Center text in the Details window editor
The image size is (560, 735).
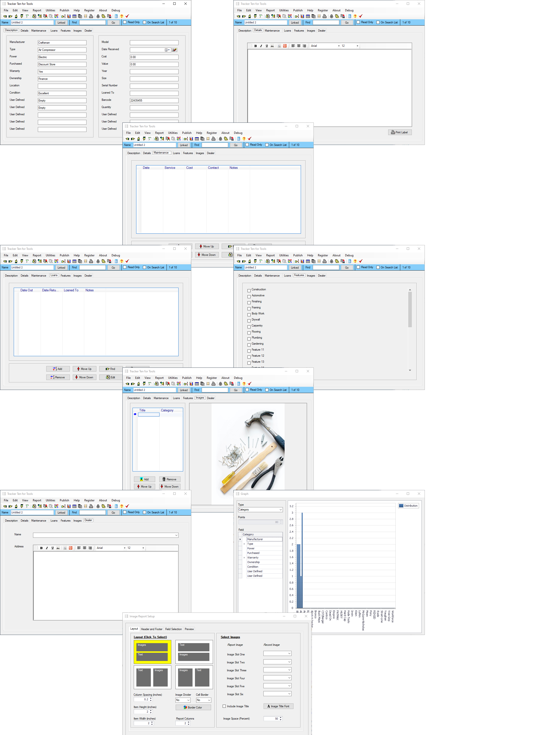pos(299,46)
